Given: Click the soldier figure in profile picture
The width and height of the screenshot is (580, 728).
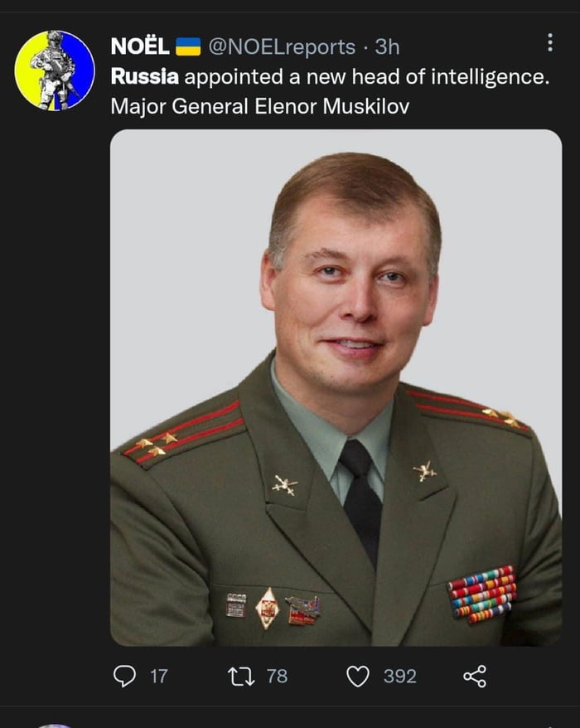Looking at the screenshot, I should (53, 70).
